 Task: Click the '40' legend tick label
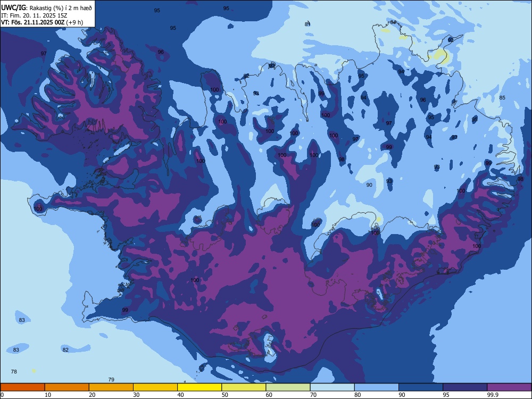[x=180, y=395]
